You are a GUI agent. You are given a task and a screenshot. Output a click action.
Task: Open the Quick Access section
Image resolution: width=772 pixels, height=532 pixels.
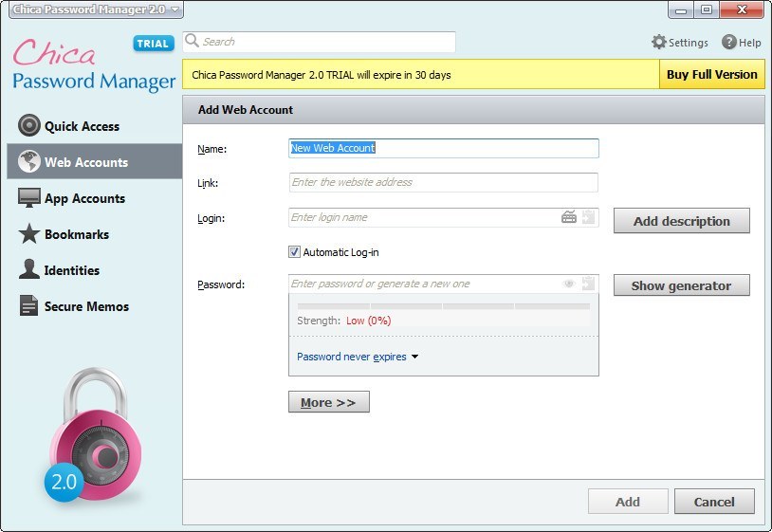point(95,126)
